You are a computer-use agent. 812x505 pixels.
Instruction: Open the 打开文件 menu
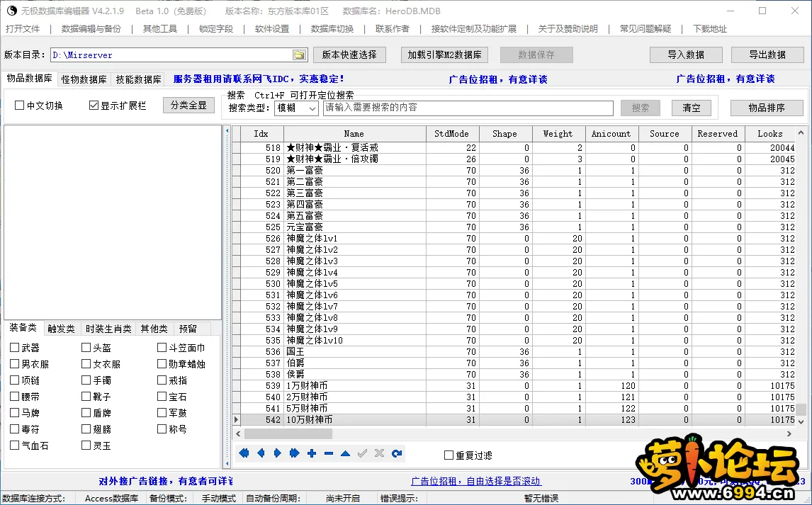[23, 29]
